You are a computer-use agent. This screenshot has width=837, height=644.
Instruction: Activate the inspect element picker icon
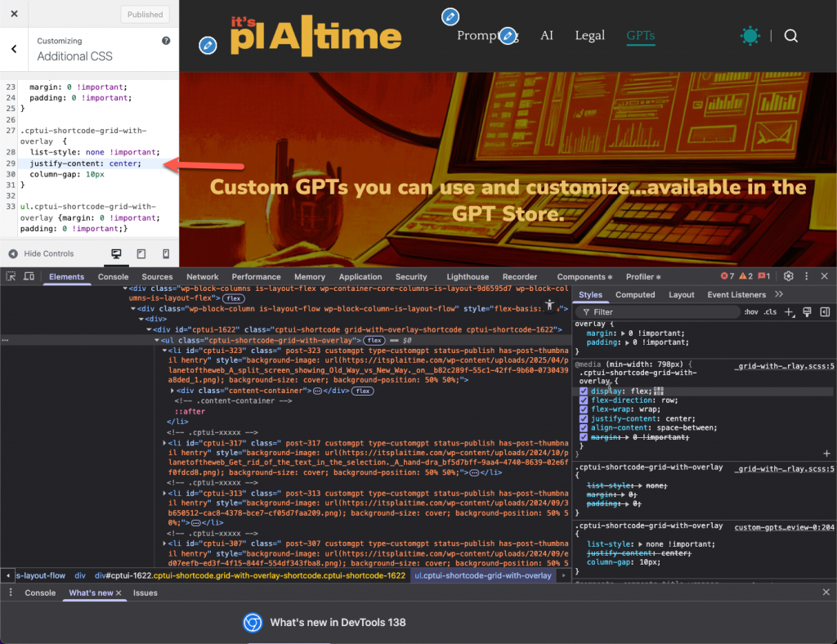11,277
